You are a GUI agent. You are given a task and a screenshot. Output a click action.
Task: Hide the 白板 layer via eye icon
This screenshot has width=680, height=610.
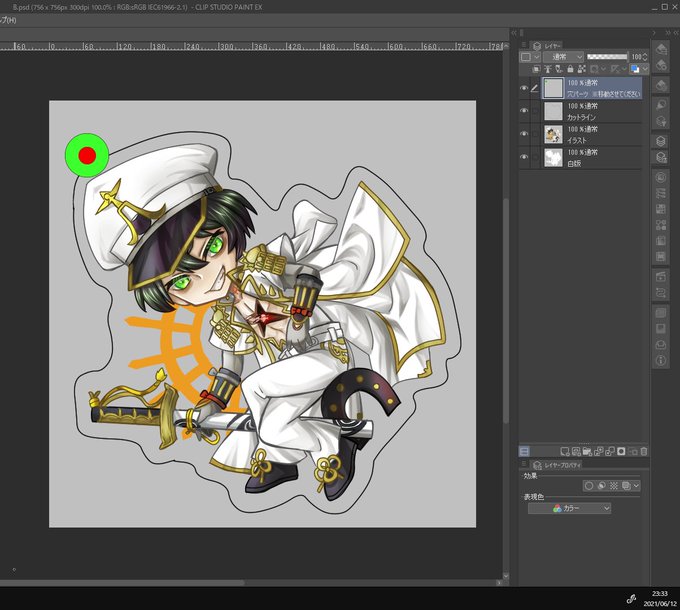click(x=524, y=157)
